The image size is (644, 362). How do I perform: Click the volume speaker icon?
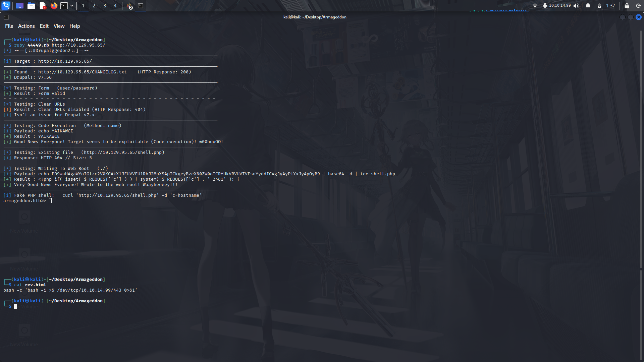point(576,6)
